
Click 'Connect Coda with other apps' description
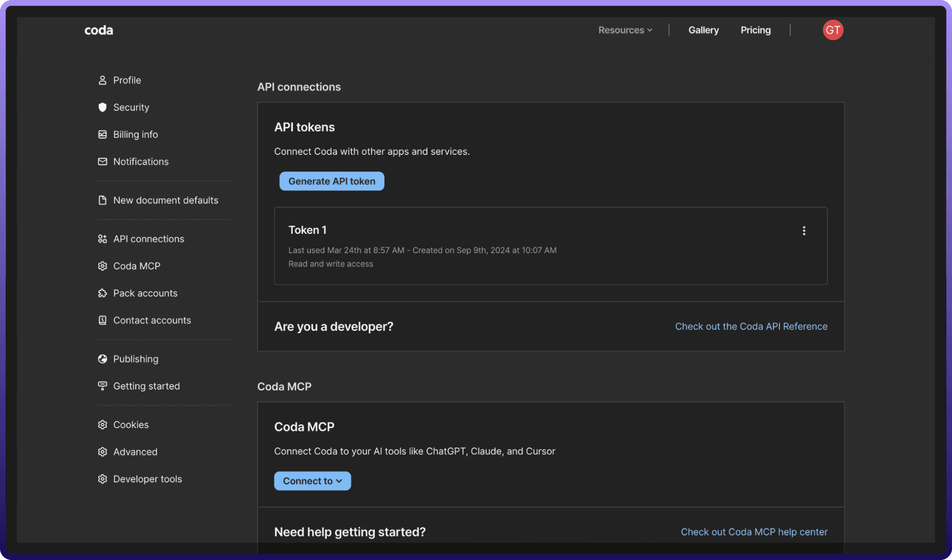click(372, 152)
